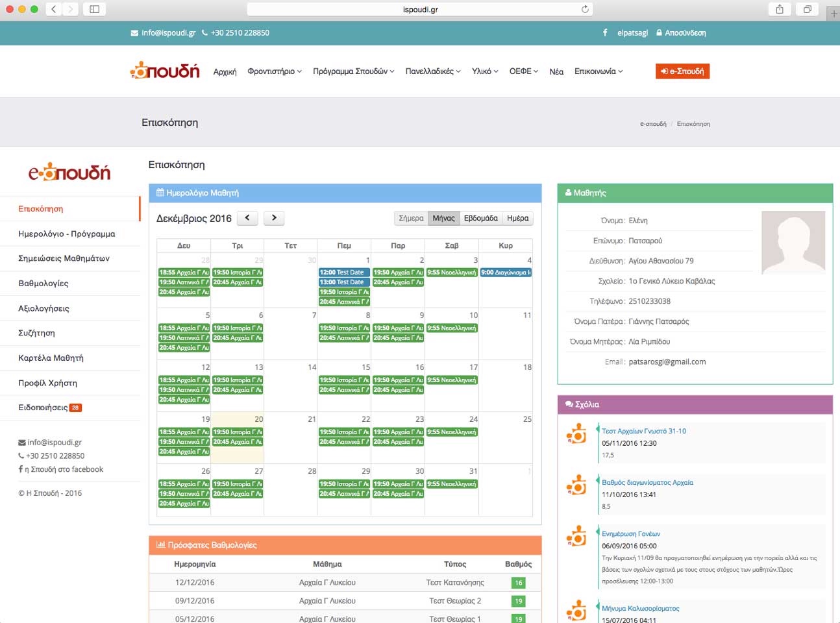Image resolution: width=840 pixels, height=623 pixels.
Task: Open 9:00 Διαγώνισμα event on December 4
Action: coord(506,273)
